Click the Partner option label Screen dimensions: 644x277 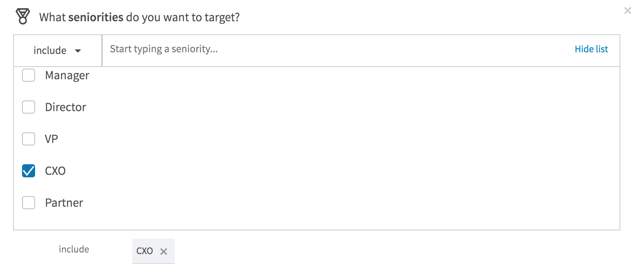[x=64, y=203]
